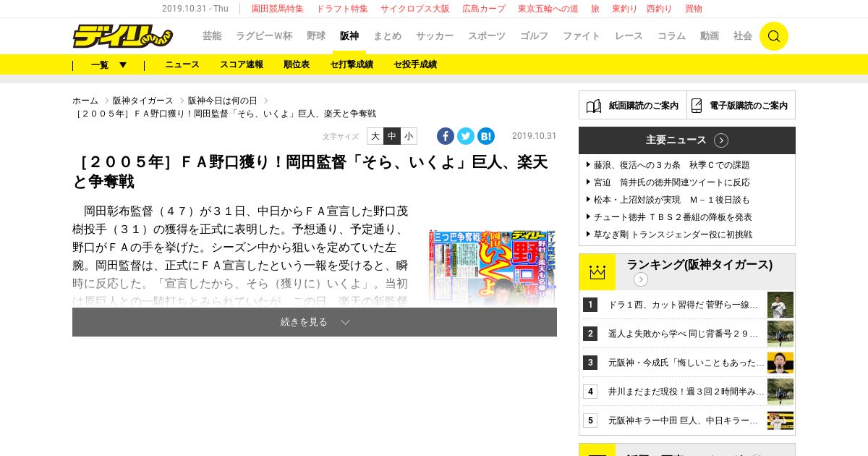Expand article with 続きを見る
Screen dimensions: 868x456
(x=315, y=322)
